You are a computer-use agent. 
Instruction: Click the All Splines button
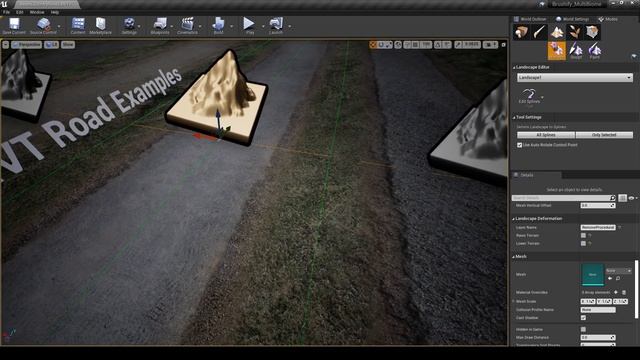click(x=546, y=135)
